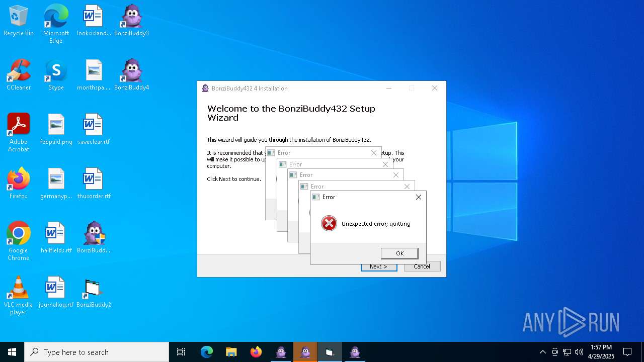Click the search box on the taskbar
Image resolution: width=644 pixels, height=362 pixels.
pos(97,352)
